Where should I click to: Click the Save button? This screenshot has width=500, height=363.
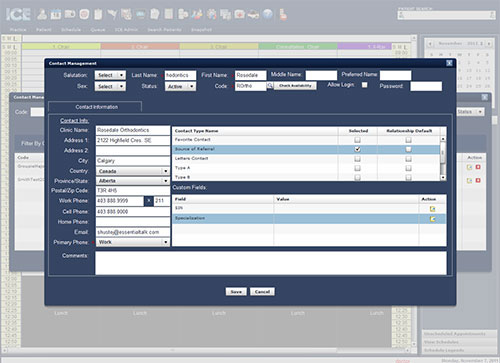click(x=236, y=292)
